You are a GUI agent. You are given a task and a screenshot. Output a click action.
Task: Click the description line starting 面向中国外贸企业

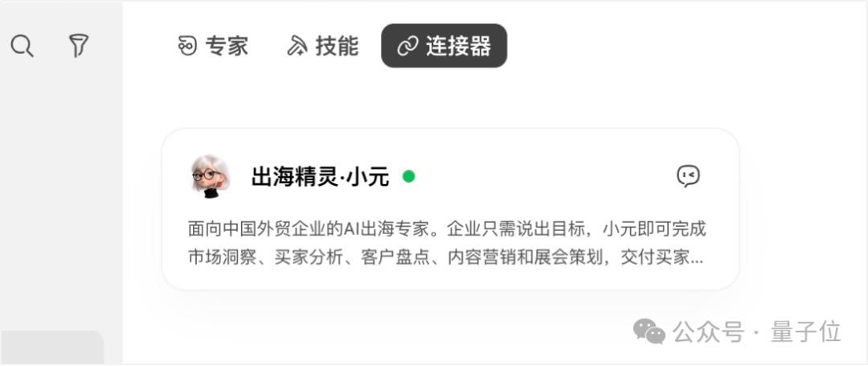(447, 228)
